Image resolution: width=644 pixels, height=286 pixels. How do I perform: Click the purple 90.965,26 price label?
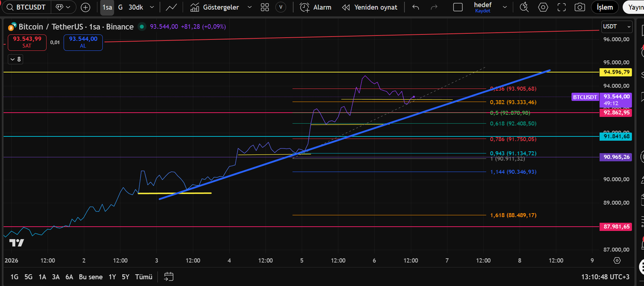coord(617,157)
